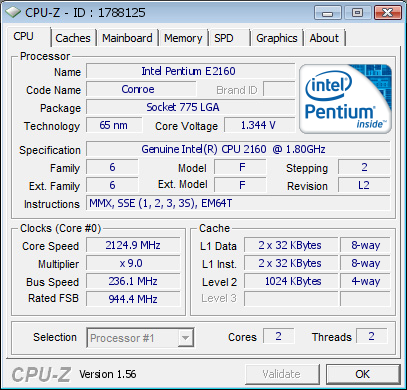407x390 pixels.
Task: Select the CPU tab
Action: (28, 37)
